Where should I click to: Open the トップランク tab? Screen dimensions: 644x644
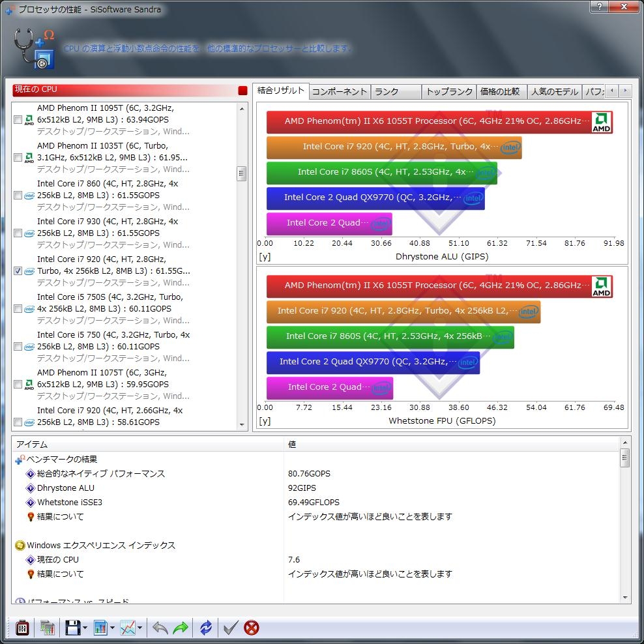[x=448, y=92]
